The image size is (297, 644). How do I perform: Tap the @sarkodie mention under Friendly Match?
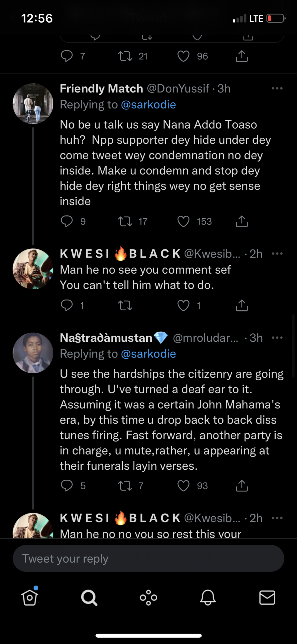point(148,105)
